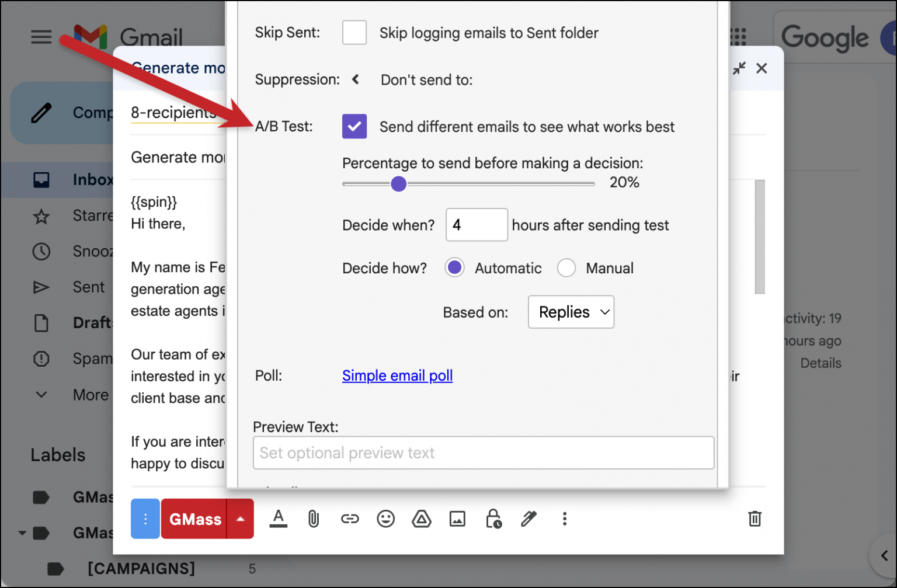The width and height of the screenshot is (897, 588).
Task: Insert a photo into the email
Action: coord(458,519)
